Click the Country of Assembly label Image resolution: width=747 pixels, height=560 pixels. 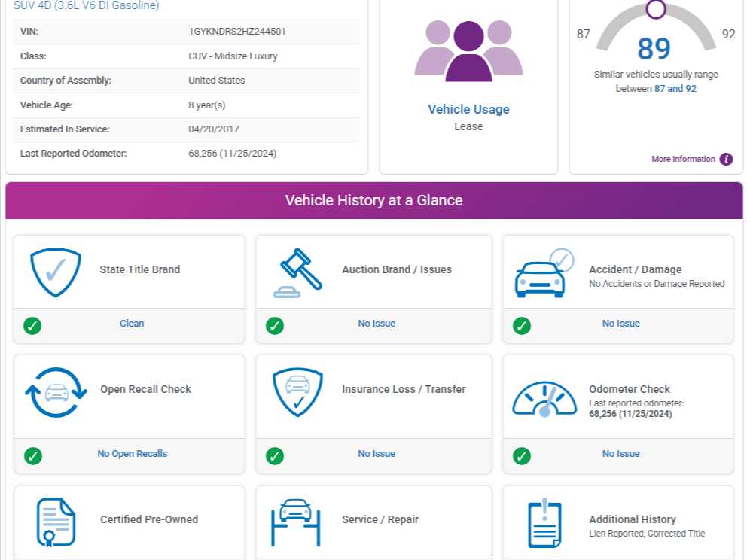coord(66,81)
